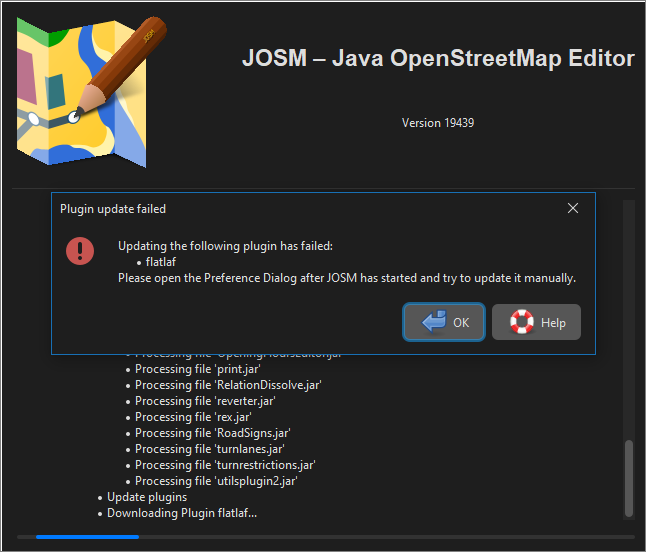The width and height of the screenshot is (647, 553).
Task: Select the 'Update plugins' log entry
Action: (x=147, y=497)
